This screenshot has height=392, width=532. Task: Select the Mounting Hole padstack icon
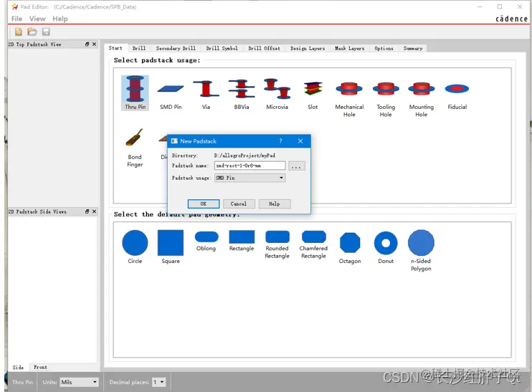click(422, 100)
